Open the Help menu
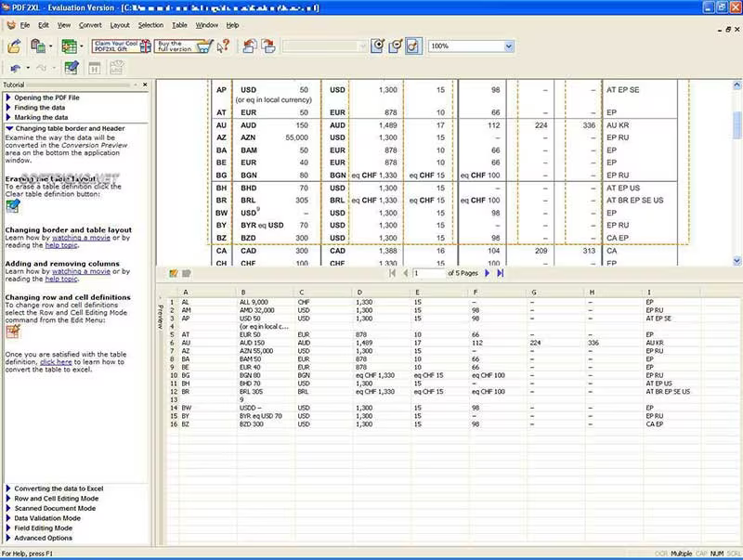 point(232,25)
